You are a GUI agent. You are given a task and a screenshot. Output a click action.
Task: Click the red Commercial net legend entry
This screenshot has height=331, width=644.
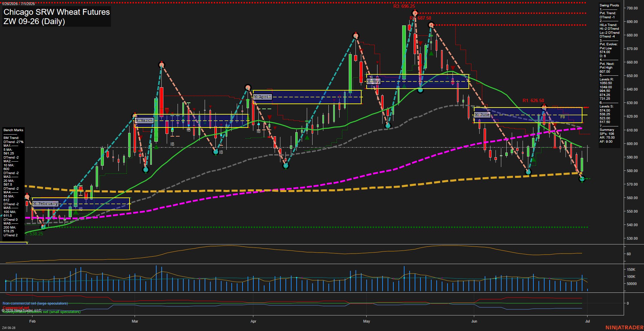coord(16,308)
